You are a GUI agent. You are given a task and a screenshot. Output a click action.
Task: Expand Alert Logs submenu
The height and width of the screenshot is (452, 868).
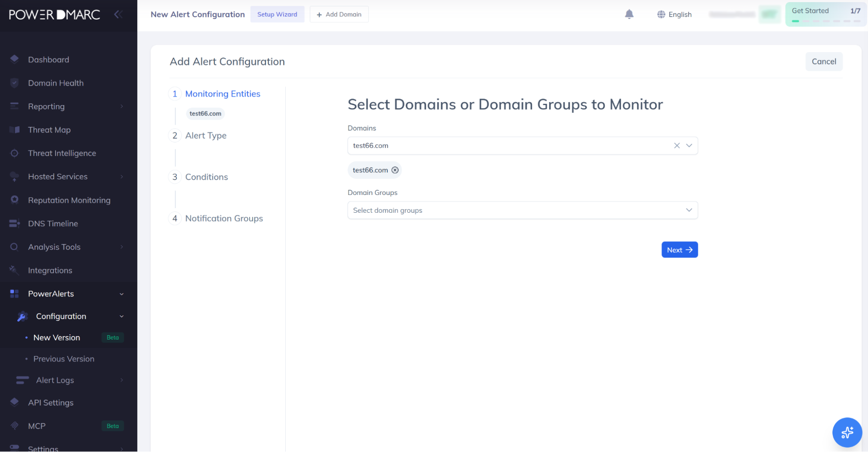(x=122, y=380)
